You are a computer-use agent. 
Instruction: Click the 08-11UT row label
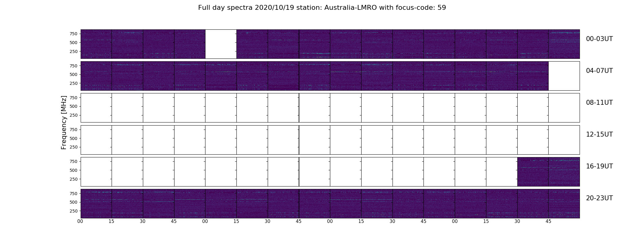pos(599,103)
